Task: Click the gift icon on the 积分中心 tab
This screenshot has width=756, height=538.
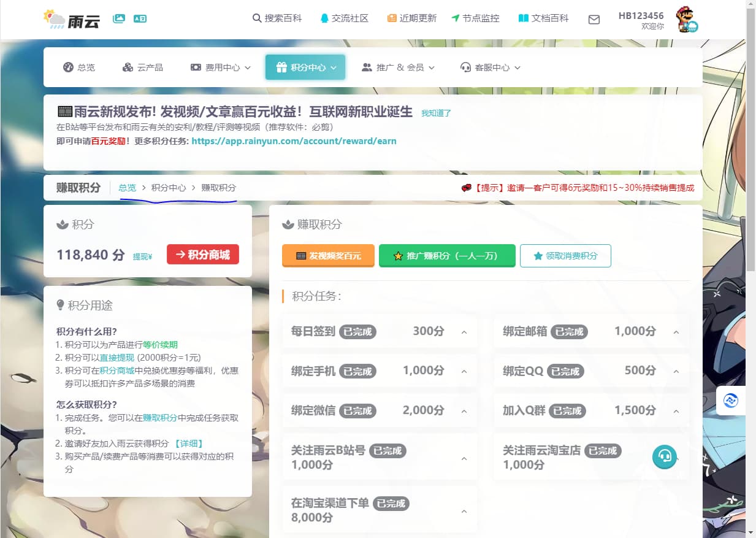Action: 281,67
